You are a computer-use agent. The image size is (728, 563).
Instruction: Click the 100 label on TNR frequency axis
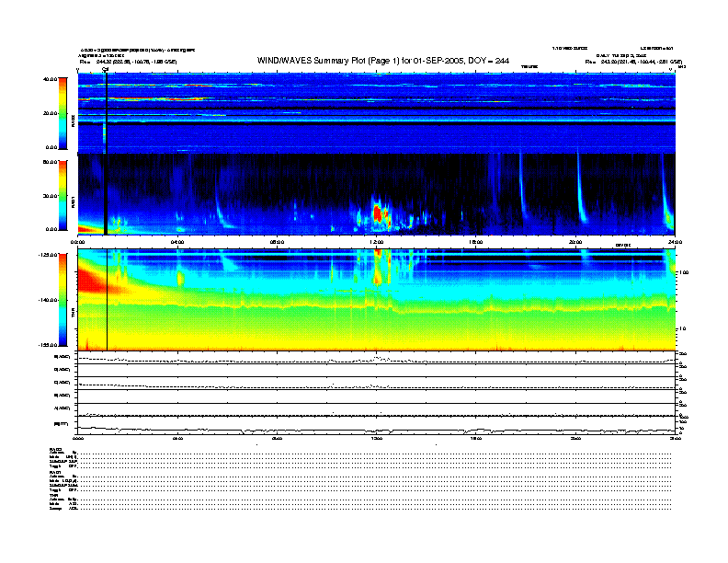684,272
